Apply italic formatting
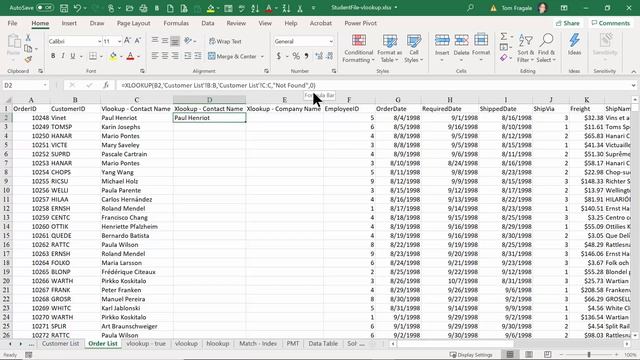 (63, 56)
